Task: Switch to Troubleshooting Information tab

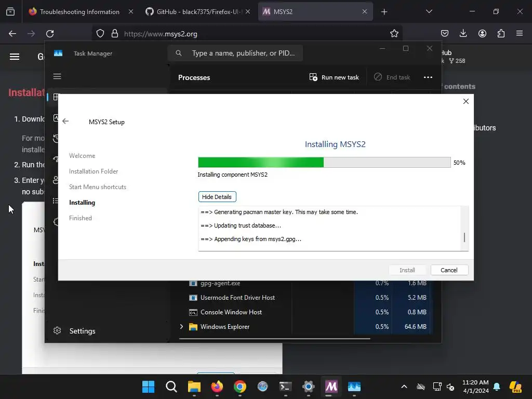Action: (79, 11)
